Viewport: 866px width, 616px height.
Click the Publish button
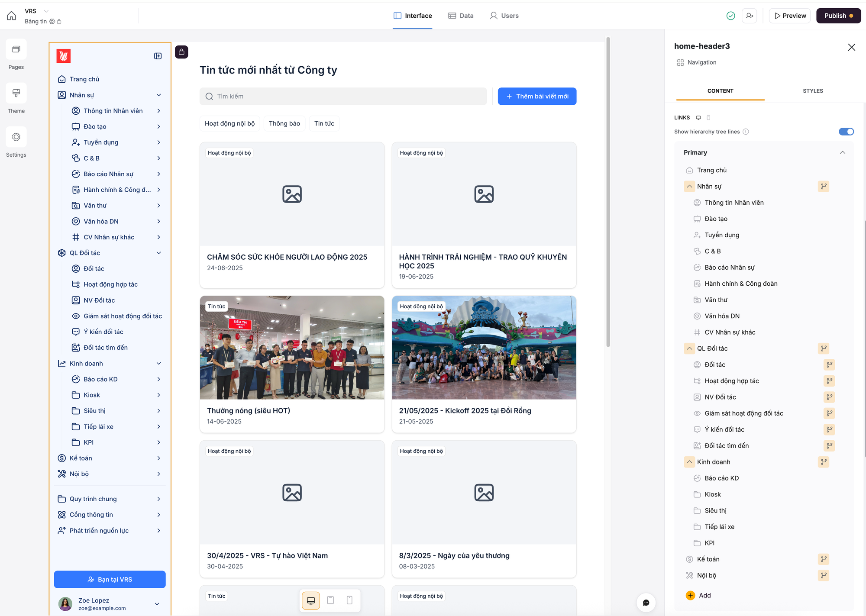(839, 16)
